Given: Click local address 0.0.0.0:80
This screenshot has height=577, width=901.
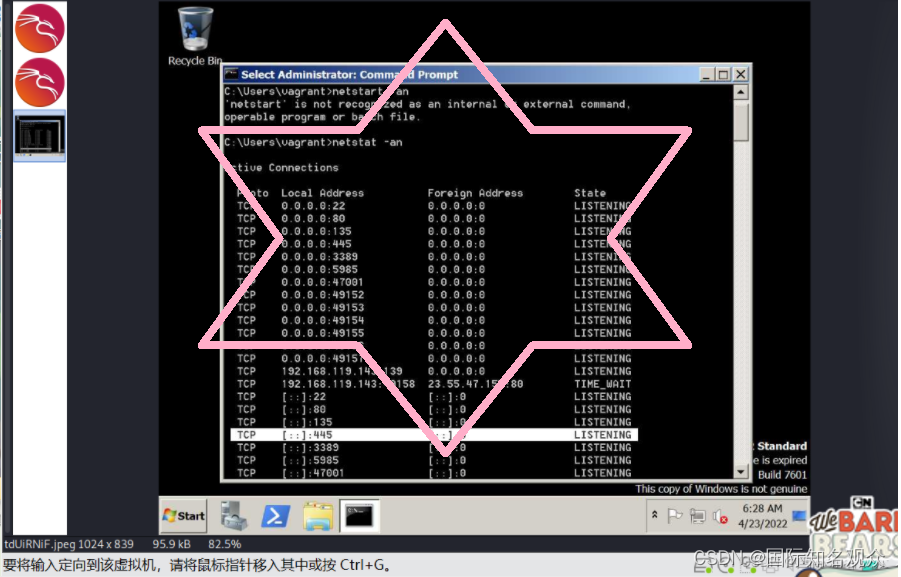Looking at the screenshot, I should point(313,218).
